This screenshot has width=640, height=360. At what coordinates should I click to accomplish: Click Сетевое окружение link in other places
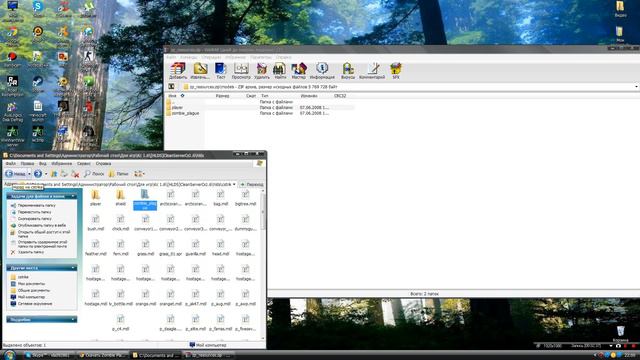(35, 304)
